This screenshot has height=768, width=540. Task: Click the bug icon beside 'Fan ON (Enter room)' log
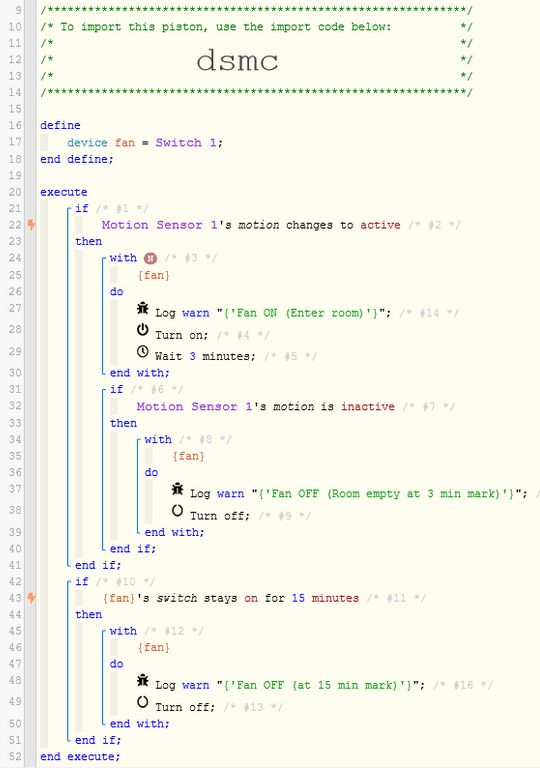pyautogui.click(x=143, y=309)
